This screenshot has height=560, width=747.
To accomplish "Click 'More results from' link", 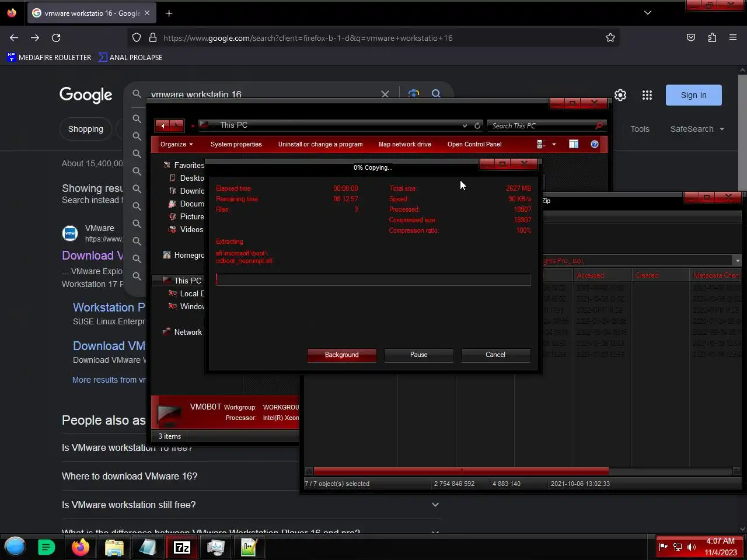I will [x=109, y=380].
